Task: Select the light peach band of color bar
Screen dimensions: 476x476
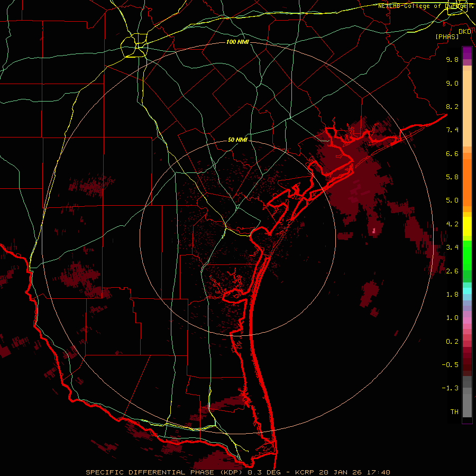Action: (467, 108)
